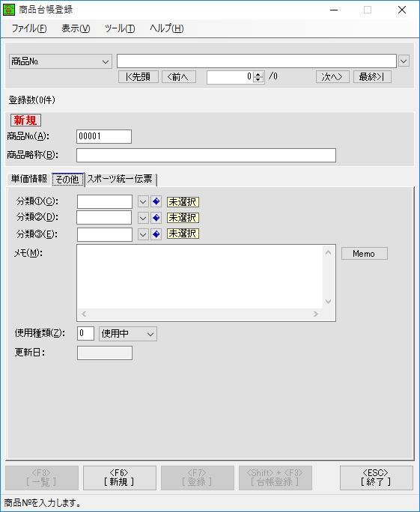This screenshot has width=420, height=512.
Task: Click the 商品略称(B) input field
Action: (206, 155)
